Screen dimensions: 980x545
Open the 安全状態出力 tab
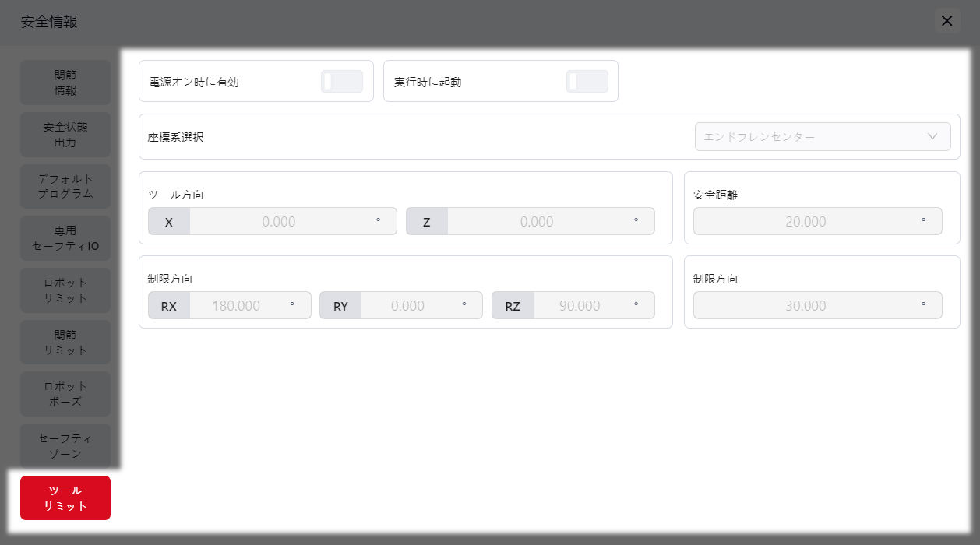coord(65,135)
